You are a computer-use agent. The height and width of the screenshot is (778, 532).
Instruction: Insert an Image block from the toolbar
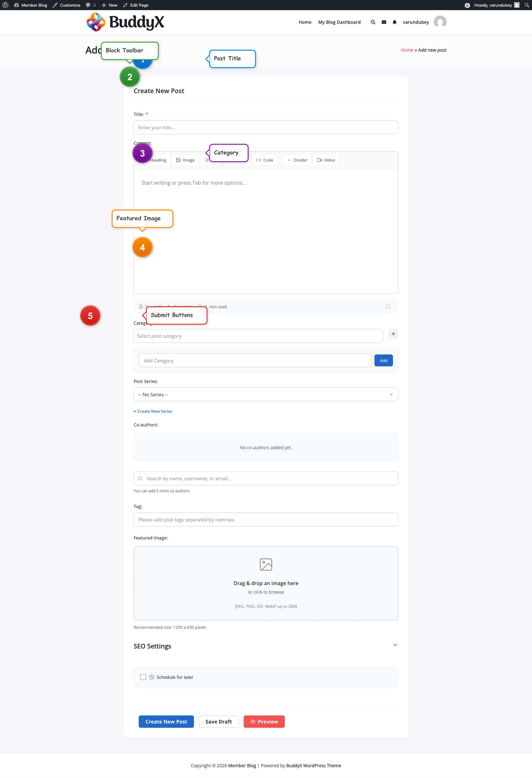point(185,160)
